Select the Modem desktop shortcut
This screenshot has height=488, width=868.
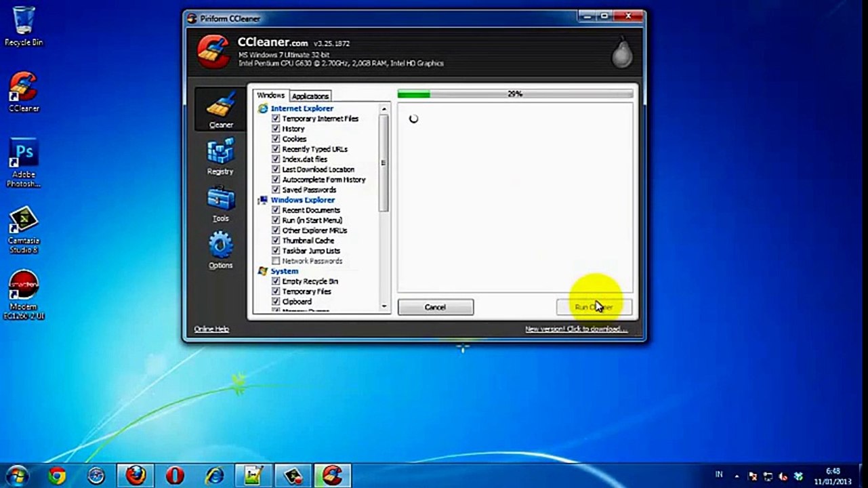tap(24, 296)
